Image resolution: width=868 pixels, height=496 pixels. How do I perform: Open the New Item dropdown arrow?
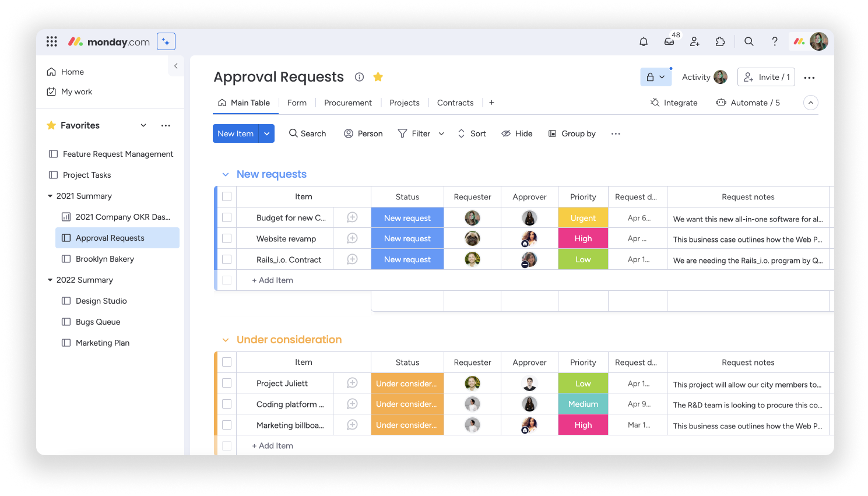tap(267, 133)
